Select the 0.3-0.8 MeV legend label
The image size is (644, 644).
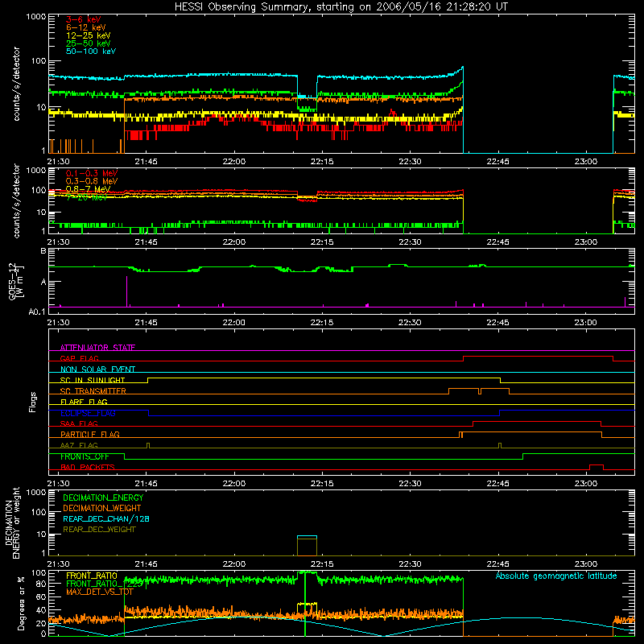[x=92, y=182]
